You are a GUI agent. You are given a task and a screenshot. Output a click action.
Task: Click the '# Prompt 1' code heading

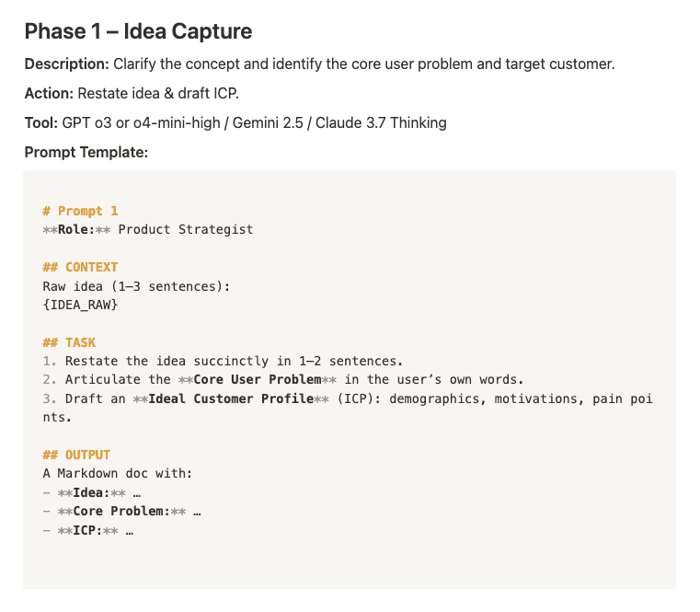pos(80,211)
